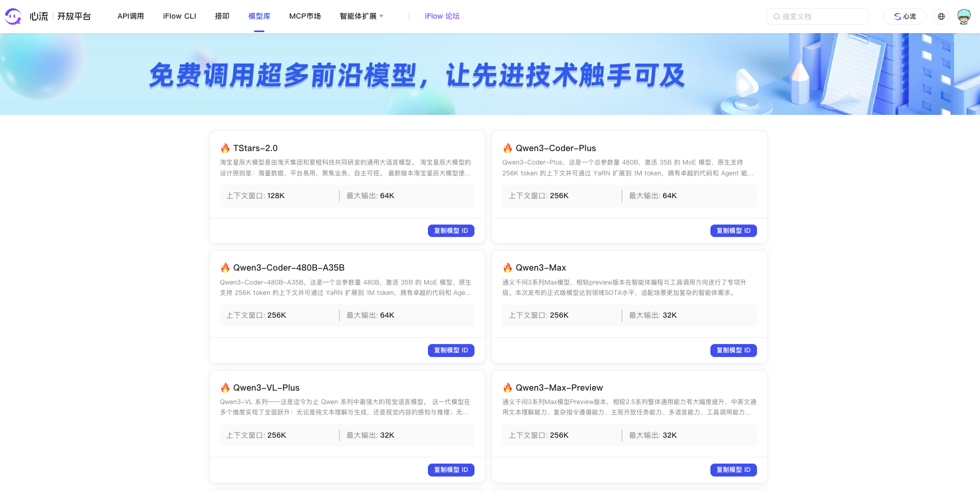Click Qwen3-Max 最大输出 32K value
This screenshot has width=980, height=491.
point(670,315)
